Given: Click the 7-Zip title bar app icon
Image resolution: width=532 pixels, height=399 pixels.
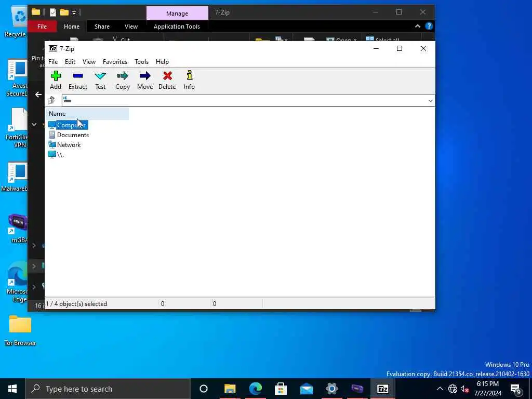Looking at the screenshot, I should click(x=53, y=48).
